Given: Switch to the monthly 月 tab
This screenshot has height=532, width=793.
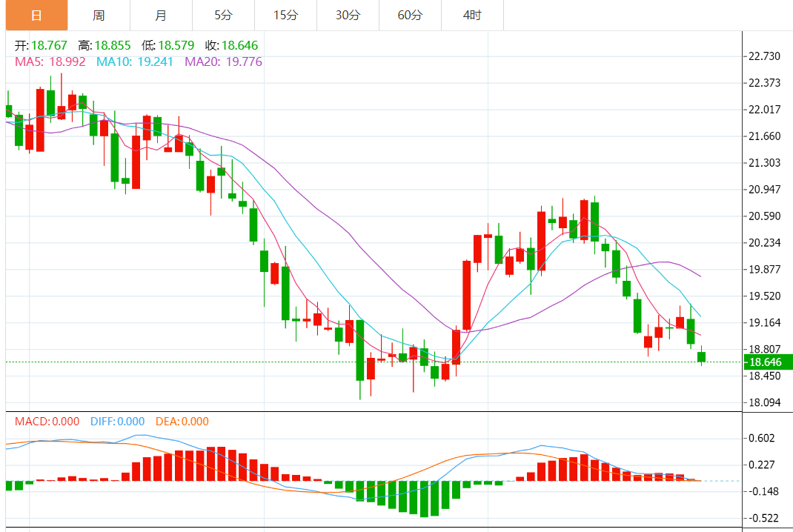Looking at the screenshot, I should (161, 15).
